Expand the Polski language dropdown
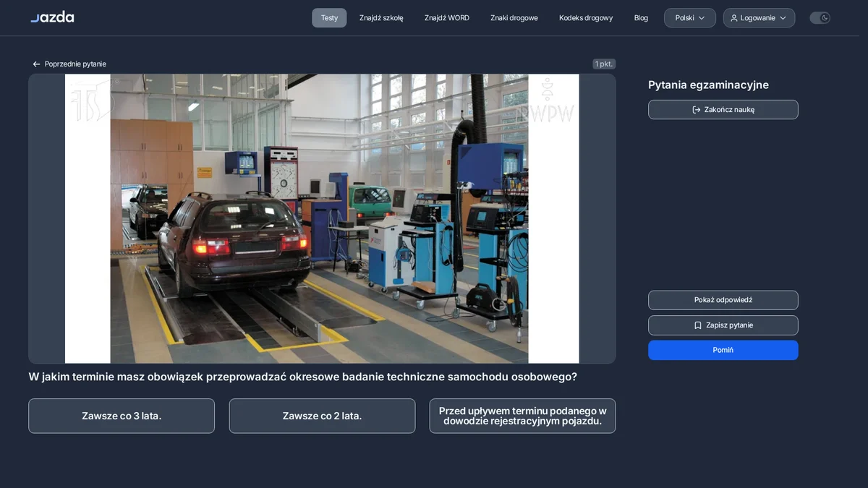Viewport: 868px width, 488px height. click(x=690, y=18)
